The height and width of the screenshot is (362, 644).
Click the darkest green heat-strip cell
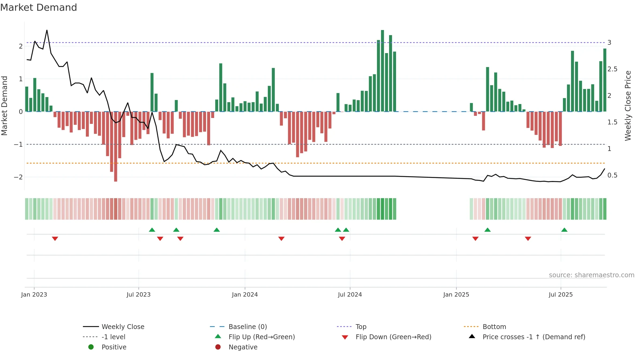coord(382,209)
